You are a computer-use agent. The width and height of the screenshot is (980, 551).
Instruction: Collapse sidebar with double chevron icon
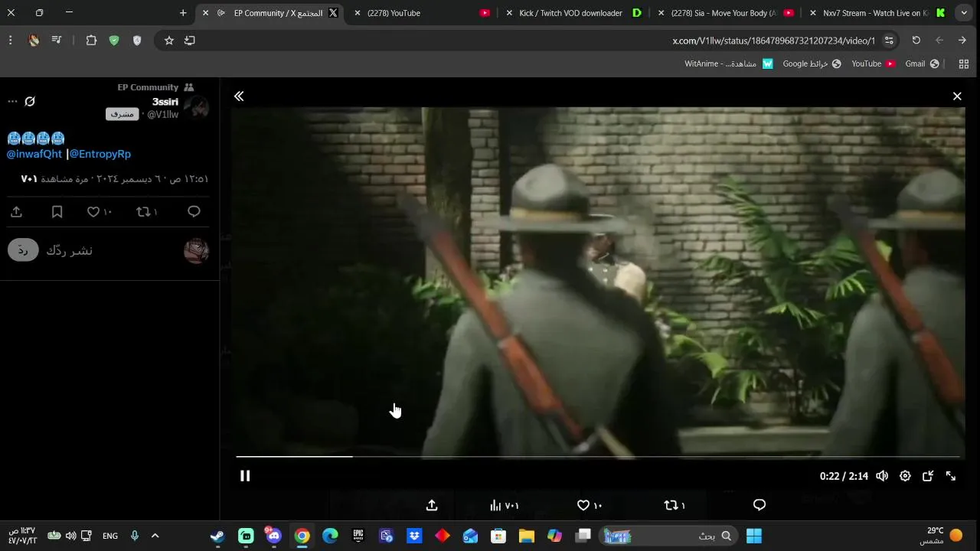pyautogui.click(x=239, y=96)
